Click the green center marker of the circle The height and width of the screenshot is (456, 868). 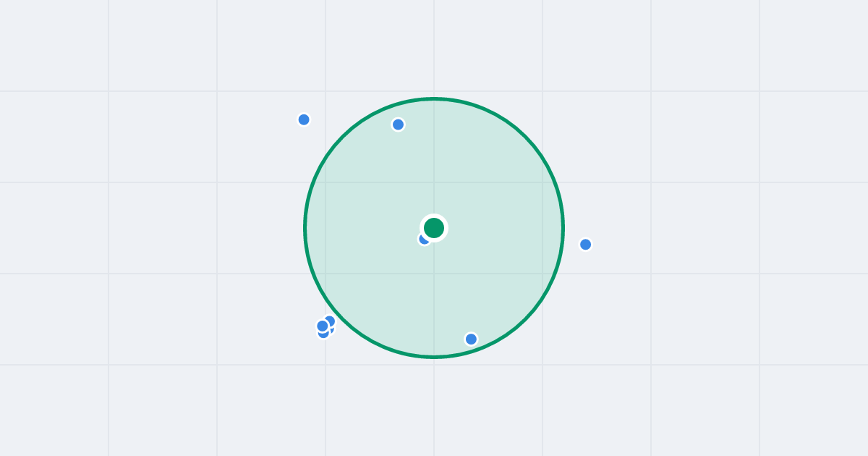(x=434, y=228)
